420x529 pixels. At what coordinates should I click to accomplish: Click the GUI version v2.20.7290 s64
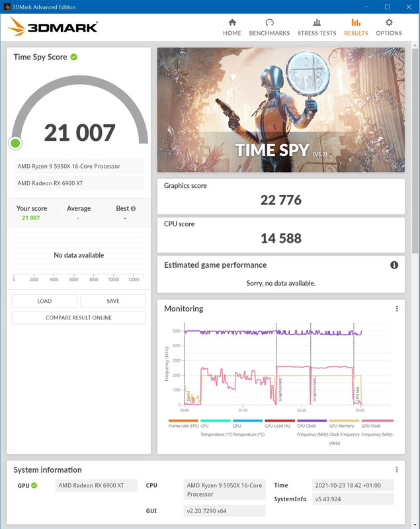click(224, 510)
